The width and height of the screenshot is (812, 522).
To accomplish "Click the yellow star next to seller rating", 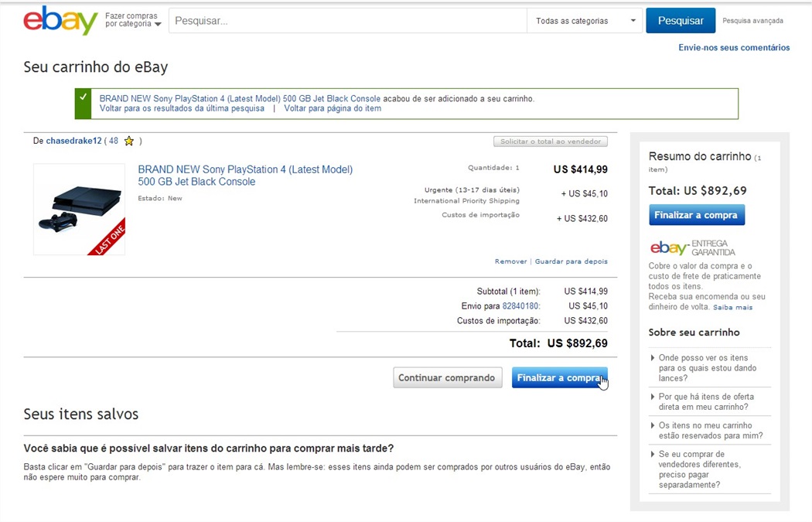I will (x=129, y=141).
